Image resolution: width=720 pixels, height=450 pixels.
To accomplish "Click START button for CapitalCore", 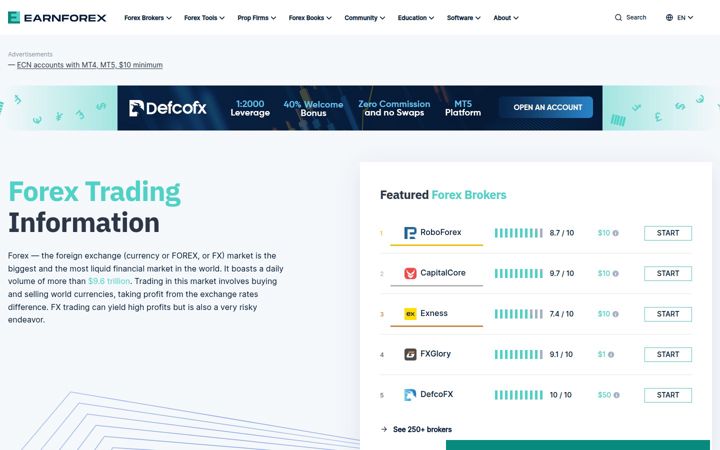I will (x=668, y=273).
